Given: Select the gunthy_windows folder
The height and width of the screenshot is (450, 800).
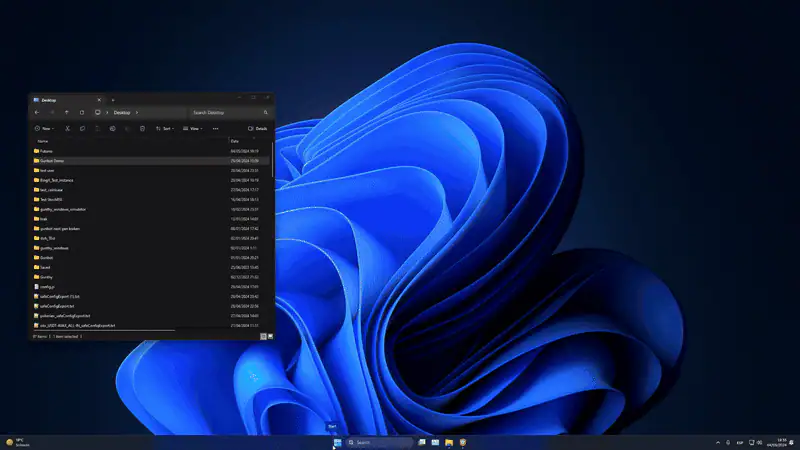Looking at the screenshot, I should 151,248.
